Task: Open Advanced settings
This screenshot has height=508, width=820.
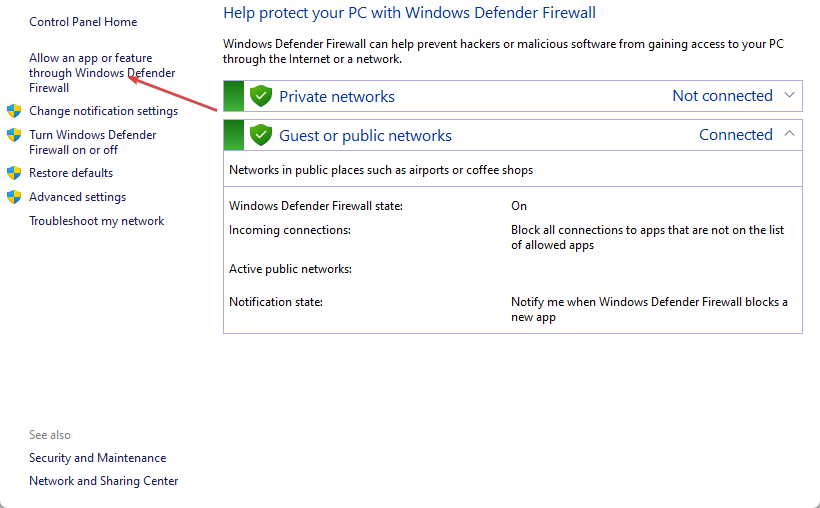Action: point(77,197)
